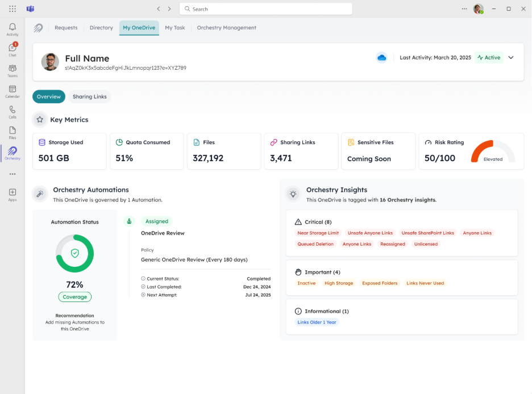The height and width of the screenshot is (394, 532).
Task: Go back with the left arrow
Action: pos(159,9)
